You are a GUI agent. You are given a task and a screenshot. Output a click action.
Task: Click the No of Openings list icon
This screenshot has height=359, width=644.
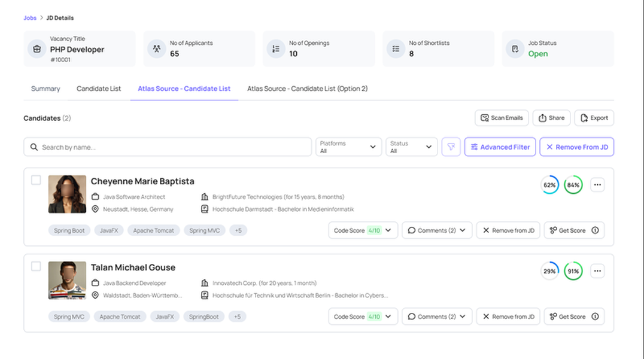pyautogui.click(x=276, y=49)
